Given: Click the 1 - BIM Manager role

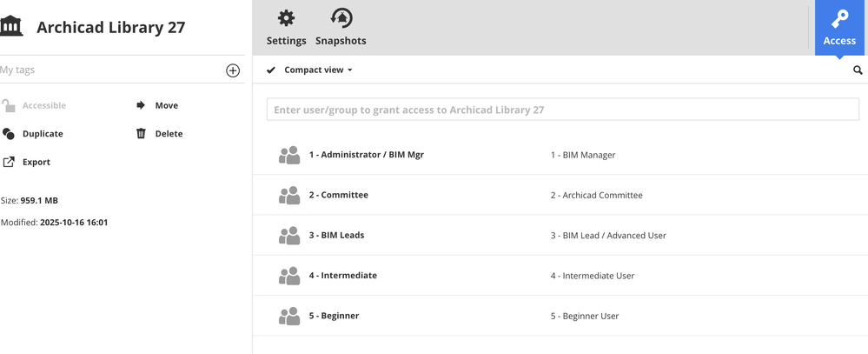Looking at the screenshot, I should coord(583,155).
